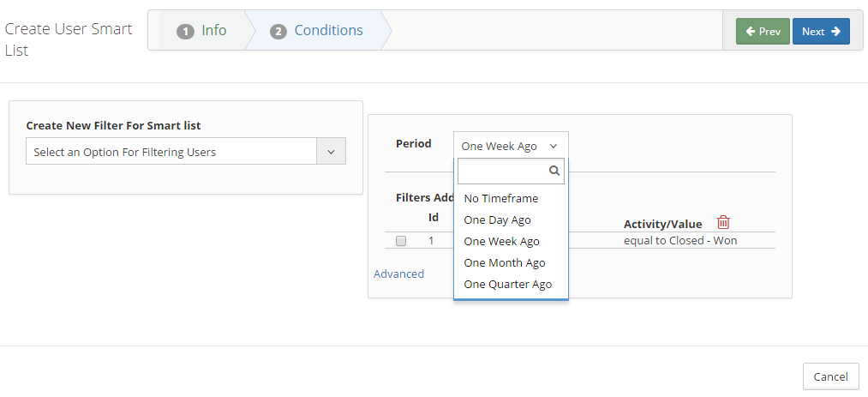The image size is (868, 397).
Task: Switch to the Conditions step tab
Action: pos(316,31)
